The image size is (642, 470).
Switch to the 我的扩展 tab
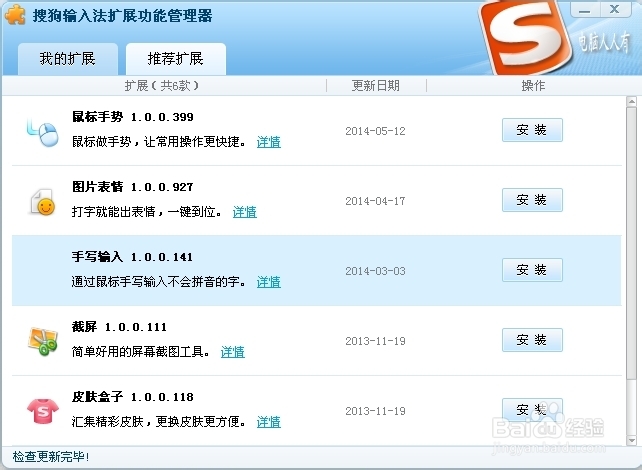pos(68,59)
